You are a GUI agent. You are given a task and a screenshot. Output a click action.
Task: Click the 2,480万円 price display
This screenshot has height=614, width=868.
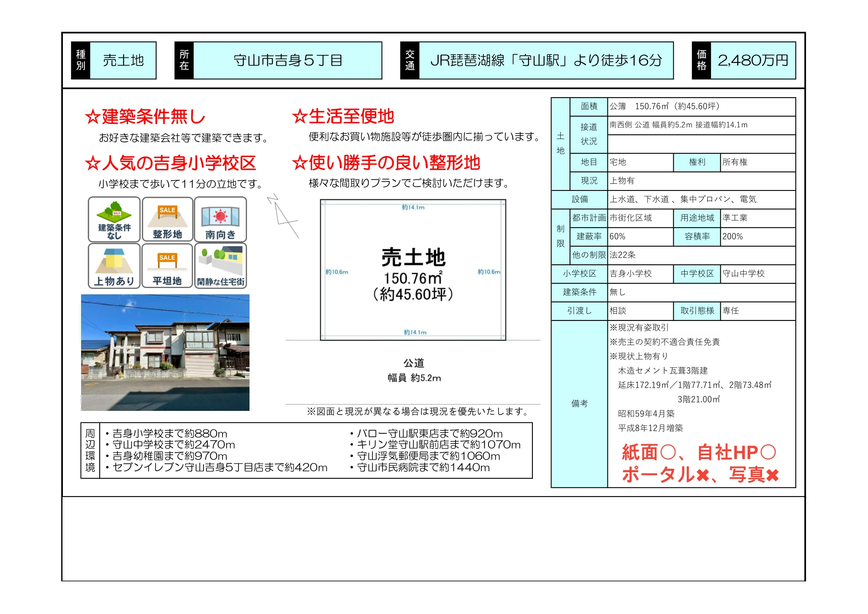752,61
